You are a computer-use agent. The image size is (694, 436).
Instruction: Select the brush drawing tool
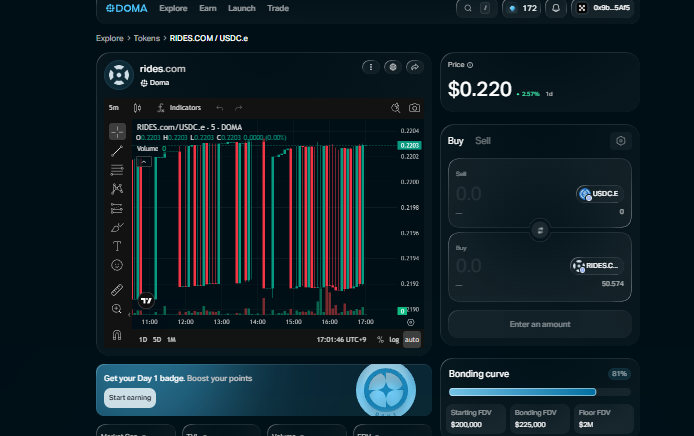click(x=117, y=227)
